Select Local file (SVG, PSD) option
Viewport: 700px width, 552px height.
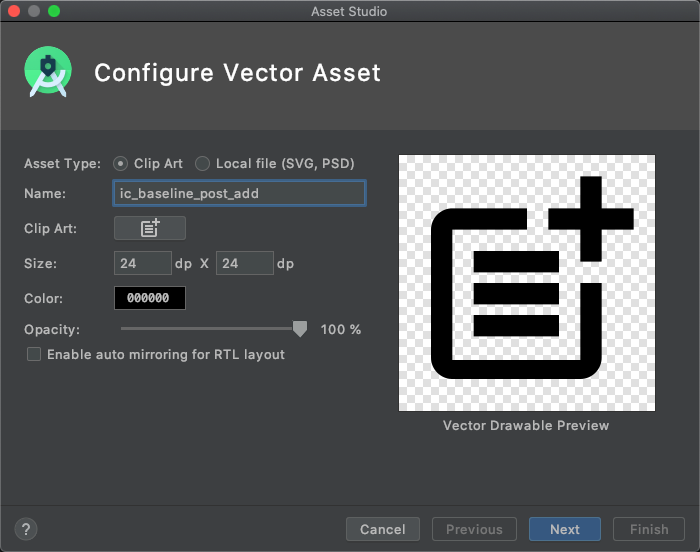click(x=203, y=163)
